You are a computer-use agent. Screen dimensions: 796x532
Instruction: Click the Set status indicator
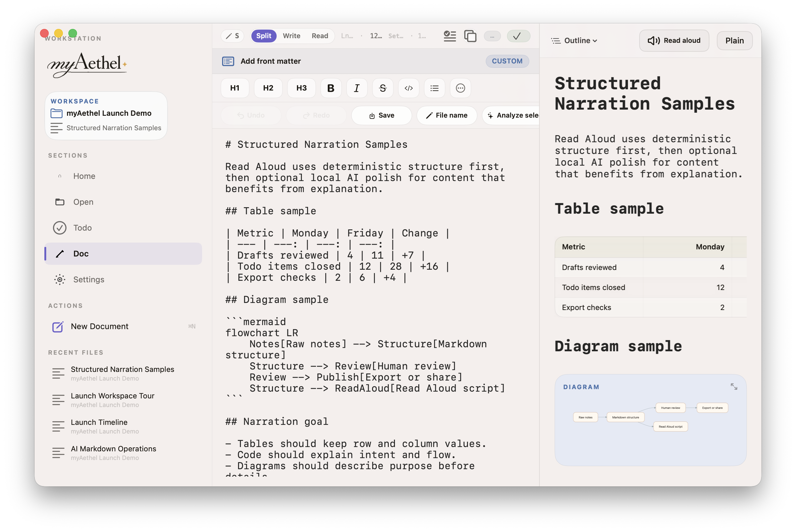point(396,36)
